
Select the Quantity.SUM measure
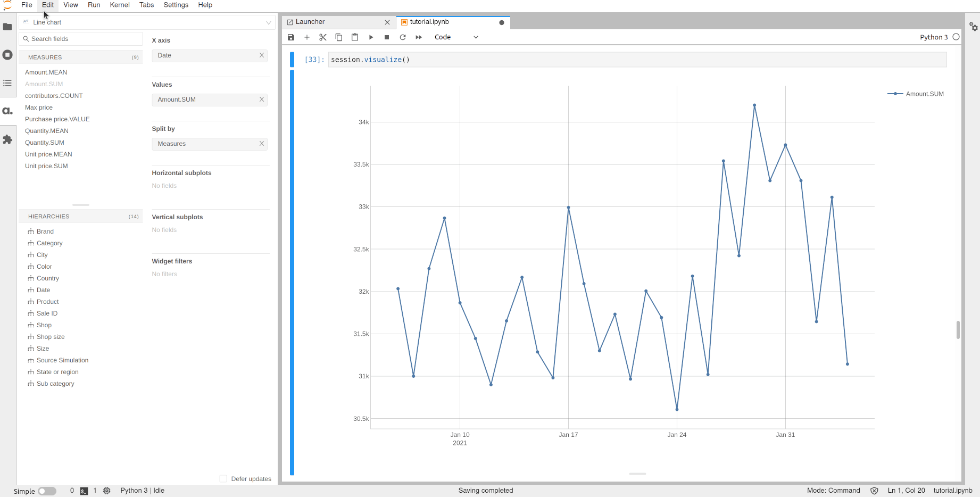[45, 143]
